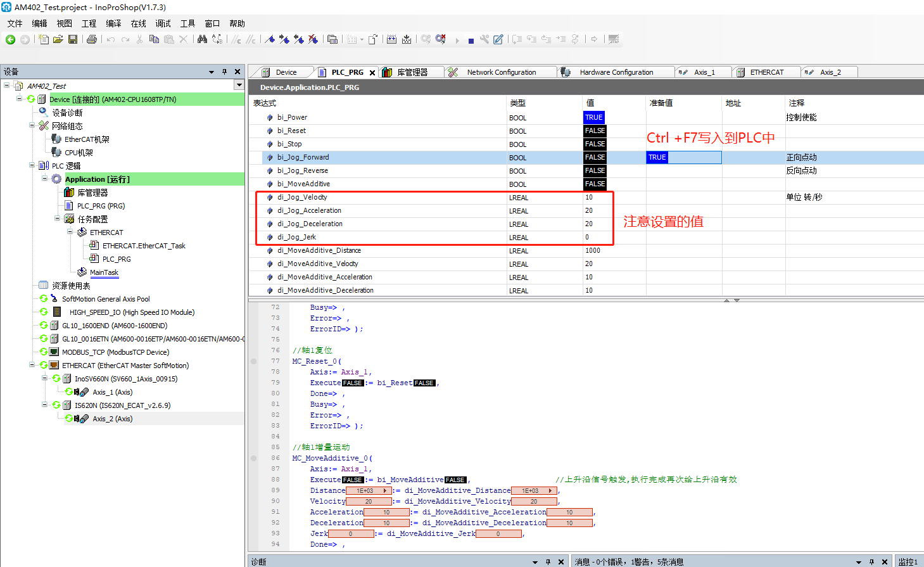
Task: Close the PLC_PRG tab
Action: pyautogui.click(x=372, y=73)
